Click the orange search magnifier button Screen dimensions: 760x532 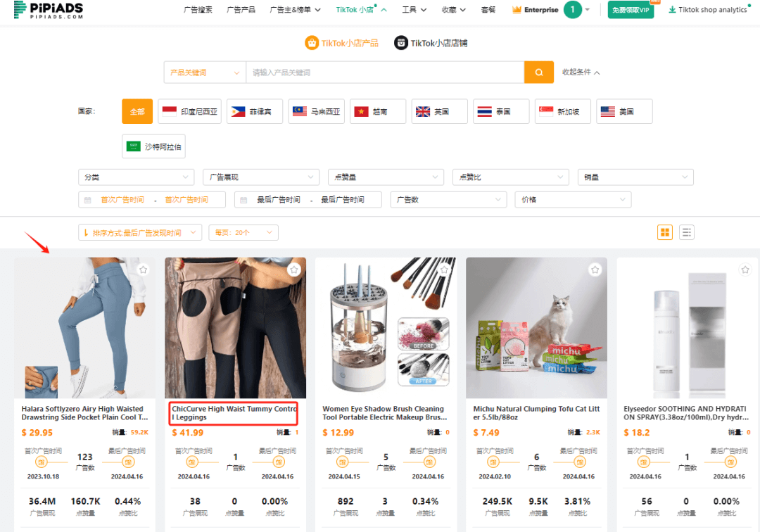[x=539, y=72]
